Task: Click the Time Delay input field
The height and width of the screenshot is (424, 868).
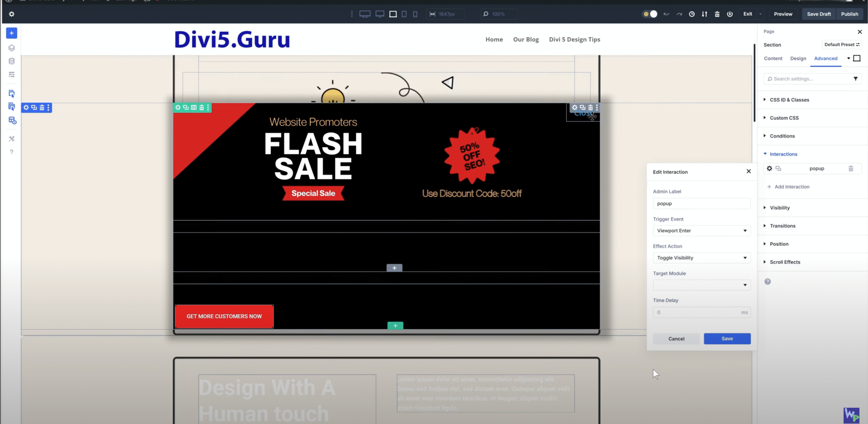Action: pyautogui.click(x=702, y=312)
